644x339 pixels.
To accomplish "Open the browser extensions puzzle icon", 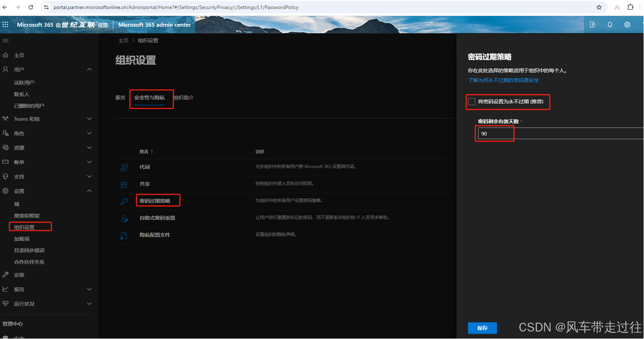I will tap(630, 7).
